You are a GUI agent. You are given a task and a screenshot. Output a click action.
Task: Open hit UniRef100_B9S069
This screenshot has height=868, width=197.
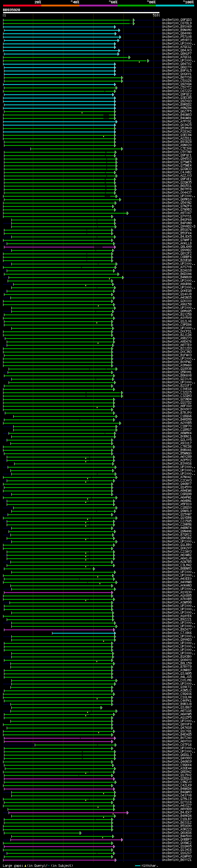(177, 26)
